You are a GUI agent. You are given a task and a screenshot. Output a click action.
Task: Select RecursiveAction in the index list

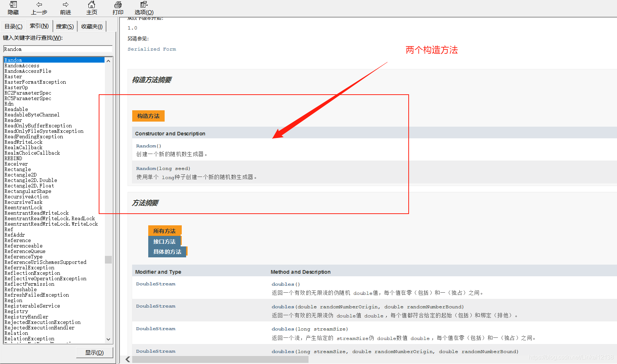26,197
